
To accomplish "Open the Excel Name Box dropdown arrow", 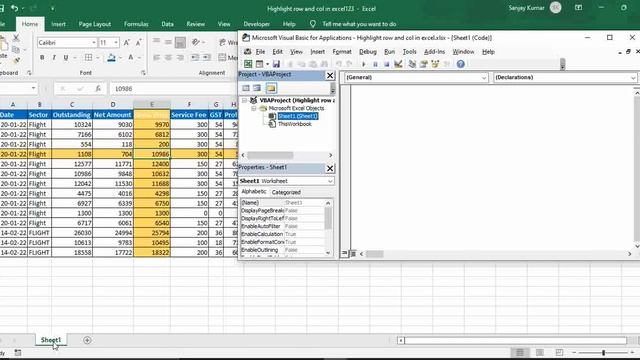I will [33, 89].
